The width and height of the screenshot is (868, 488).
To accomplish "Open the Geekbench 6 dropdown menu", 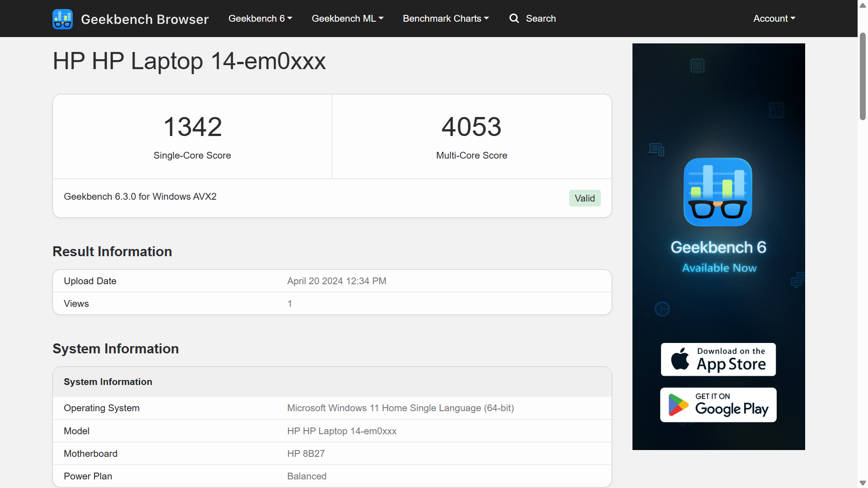I will (x=260, y=19).
